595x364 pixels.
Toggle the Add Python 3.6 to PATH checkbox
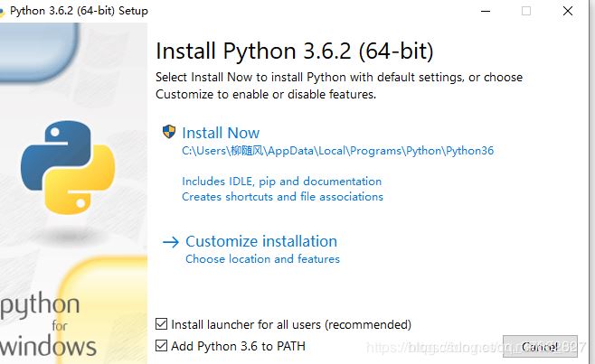pyautogui.click(x=162, y=345)
